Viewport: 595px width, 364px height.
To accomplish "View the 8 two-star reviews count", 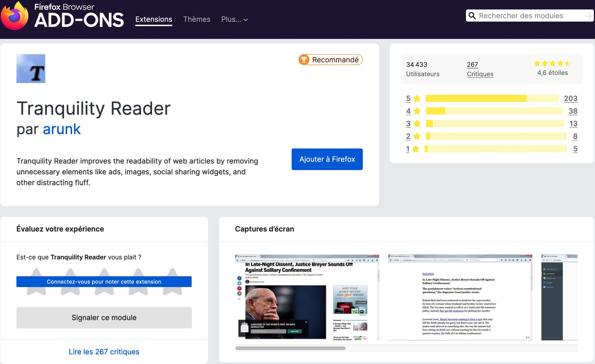I will pos(575,136).
